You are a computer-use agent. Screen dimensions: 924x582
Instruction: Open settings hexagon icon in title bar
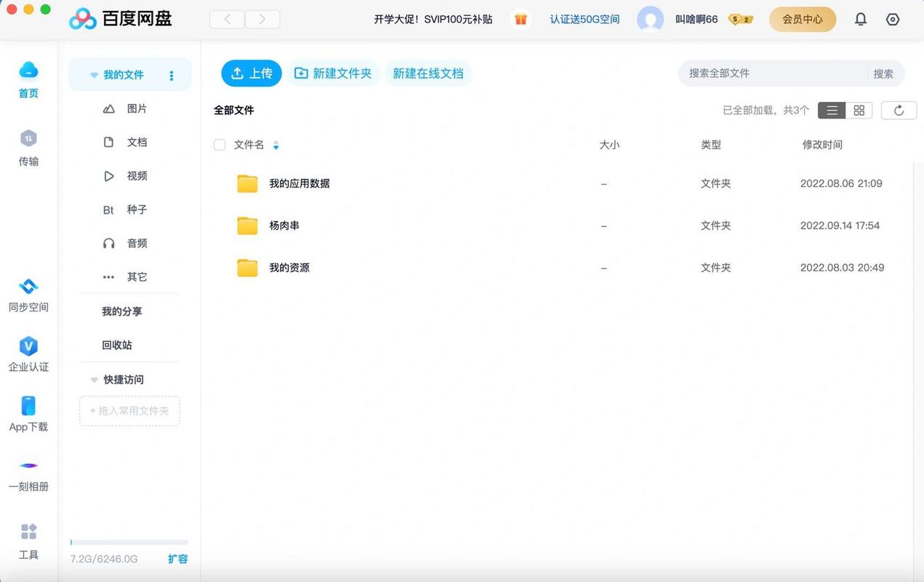point(893,20)
